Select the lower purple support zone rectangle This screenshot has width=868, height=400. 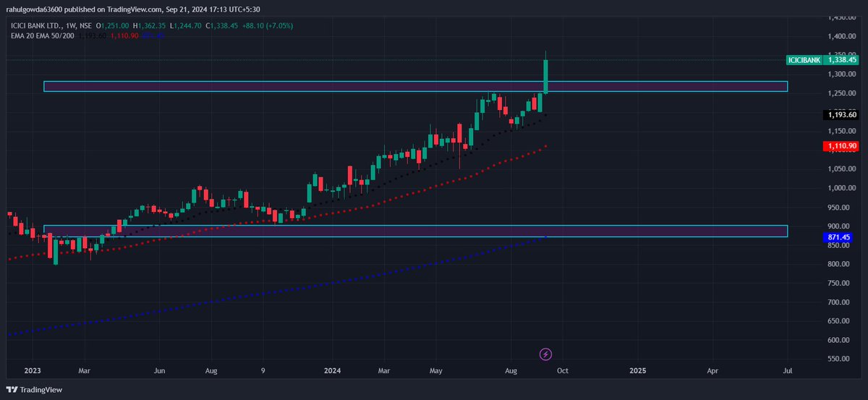[415, 231]
